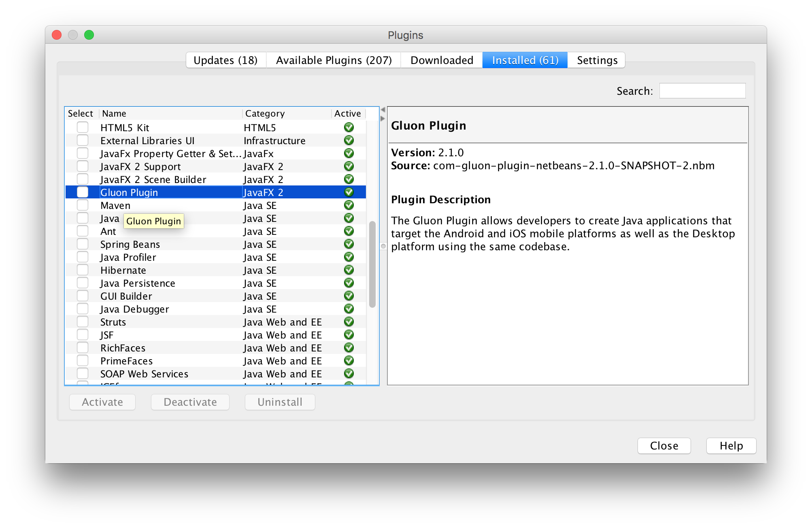
Task: Click the plugin list vertical scrollbar thumb
Action: pyautogui.click(x=372, y=264)
